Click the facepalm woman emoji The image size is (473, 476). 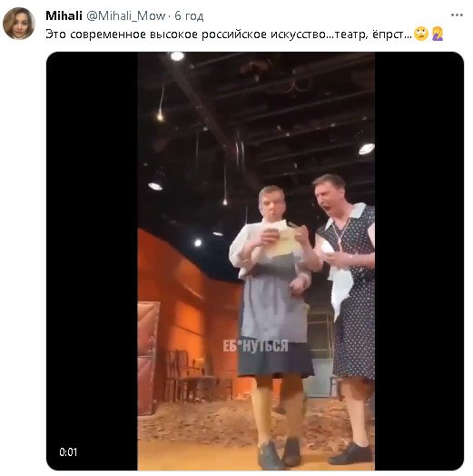[438, 34]
